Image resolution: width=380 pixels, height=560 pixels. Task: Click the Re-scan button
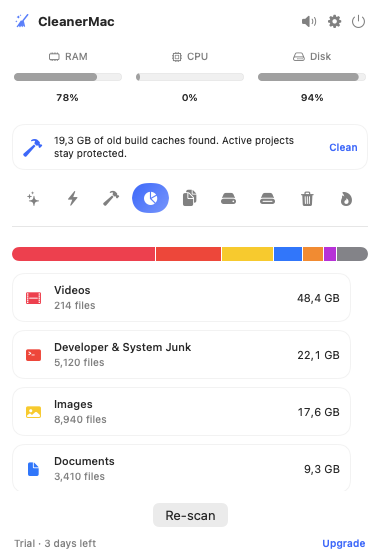[x=190, y=515]
